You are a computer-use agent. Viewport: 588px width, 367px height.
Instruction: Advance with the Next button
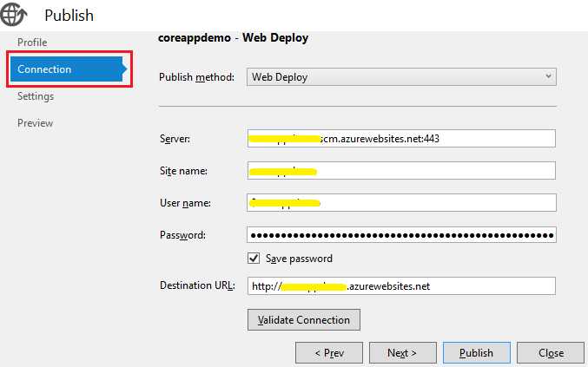[403, 353]
